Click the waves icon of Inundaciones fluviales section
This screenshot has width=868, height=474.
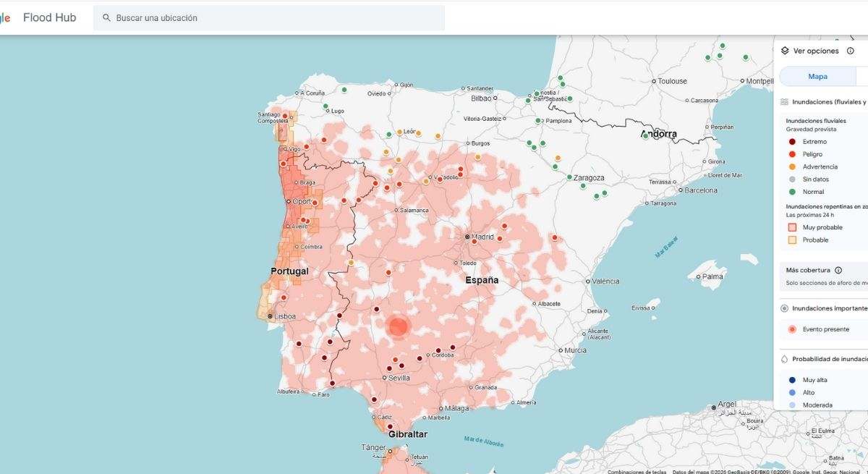click(x=784, y=102)
